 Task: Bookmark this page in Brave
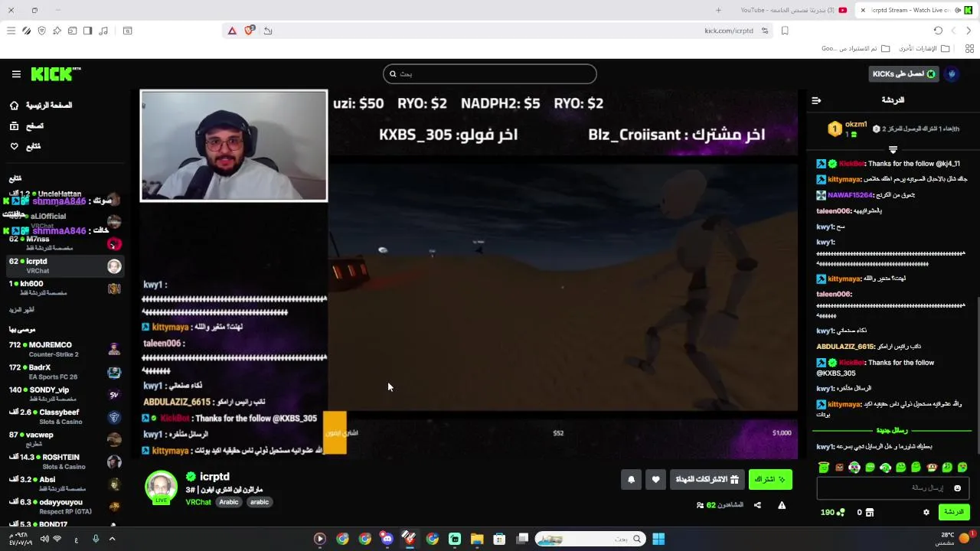pos(785,31)
